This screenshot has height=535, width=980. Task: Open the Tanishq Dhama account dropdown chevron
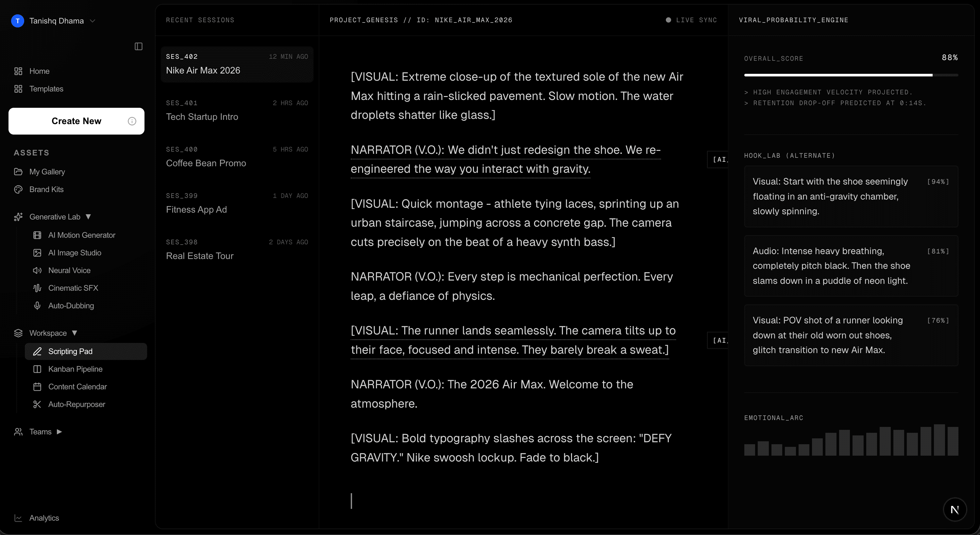point(93,21)
